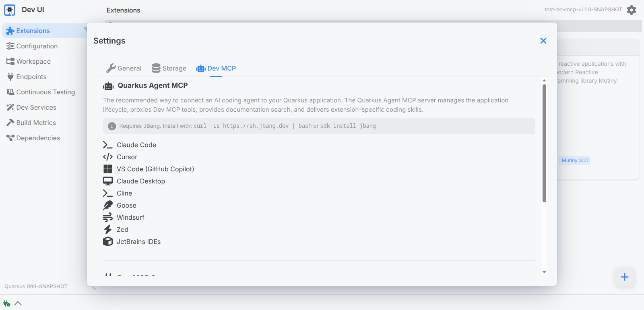Click the JetBrains IDEs cube icon
644x310 pixels.
108,242
